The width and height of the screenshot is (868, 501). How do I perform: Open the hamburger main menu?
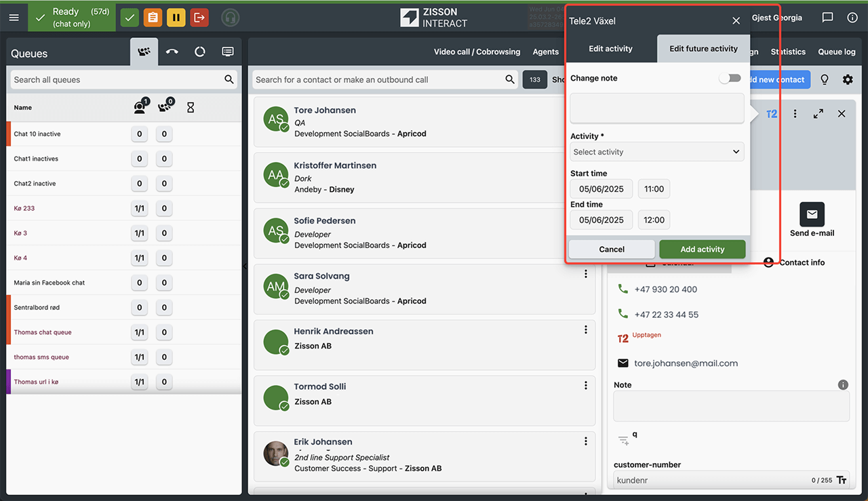click(14, 18)
